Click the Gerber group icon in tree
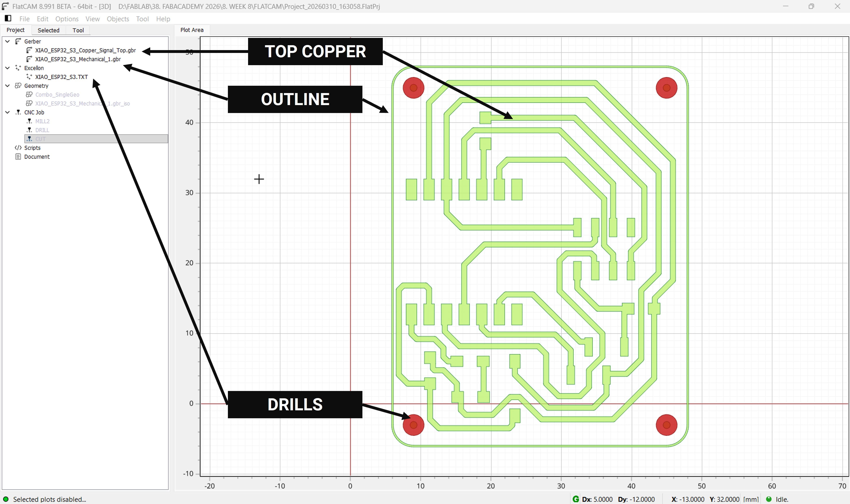 tap(18, 41)
